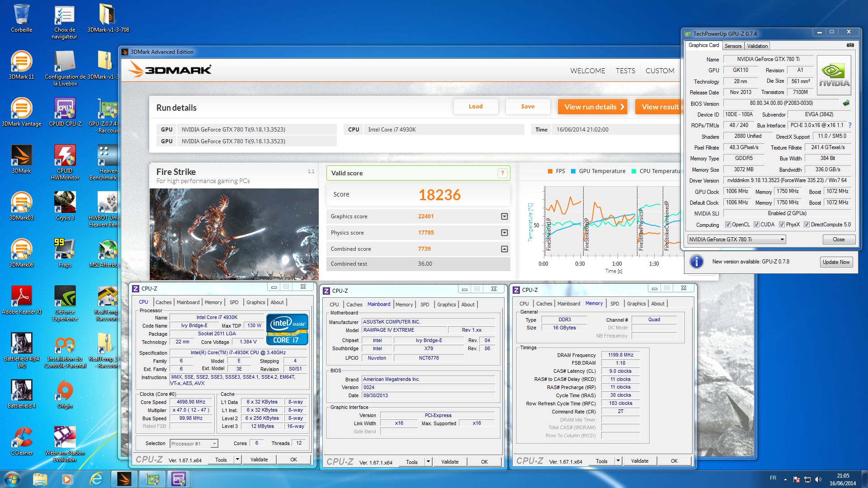This screenshot has height=488, width=868.
Task: Open Caches tab in first CPU-Z window
Action: 163,302
